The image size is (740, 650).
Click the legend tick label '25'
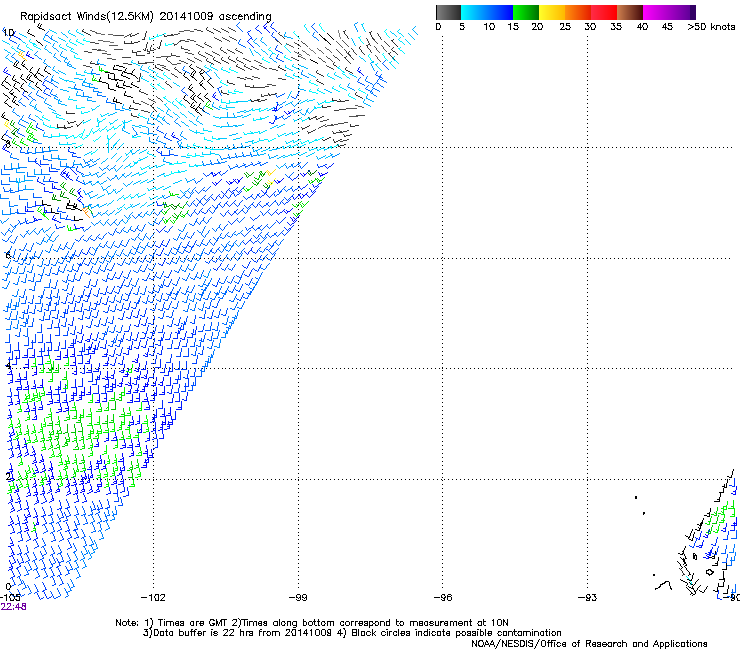pyautogui.click(x=565, y=27)
